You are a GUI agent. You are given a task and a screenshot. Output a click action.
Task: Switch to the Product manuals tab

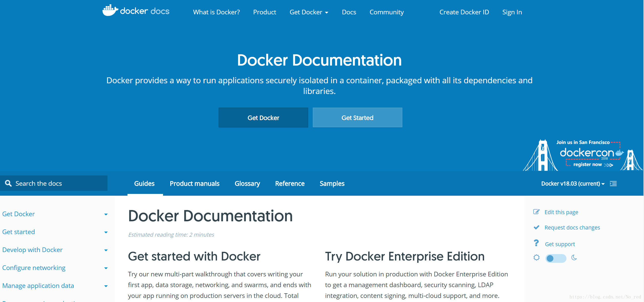195,184
